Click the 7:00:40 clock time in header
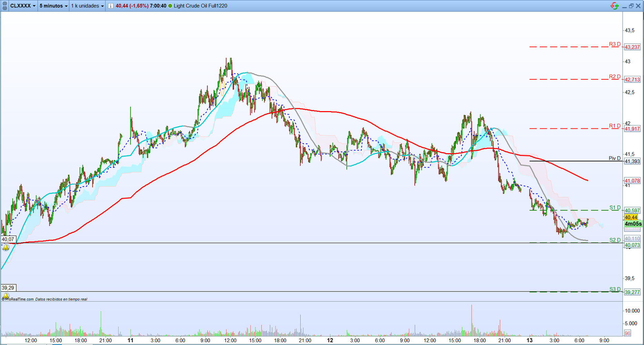The height and width of the screenshot is (345, 644). [x=158, y=6]
